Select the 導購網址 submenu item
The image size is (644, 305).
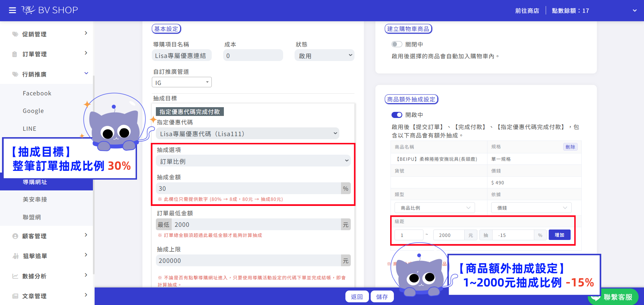click(x=35, y=182)
